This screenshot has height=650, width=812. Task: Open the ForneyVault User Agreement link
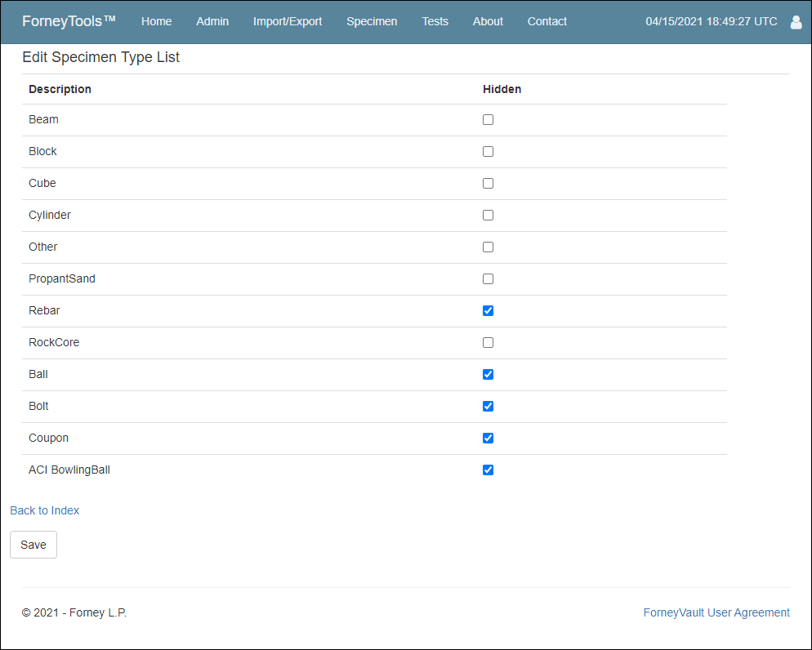(716, 612)
